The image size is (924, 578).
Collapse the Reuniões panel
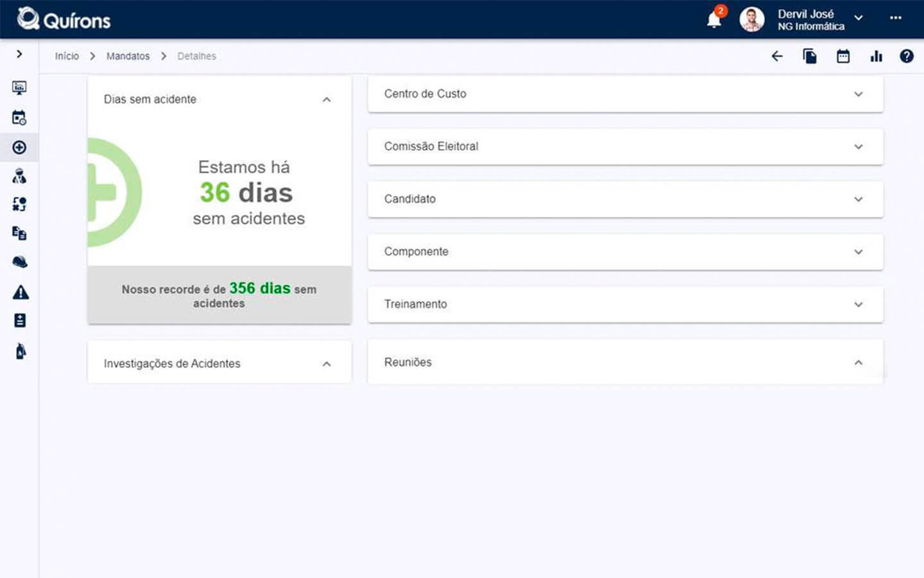pos(858,363)
